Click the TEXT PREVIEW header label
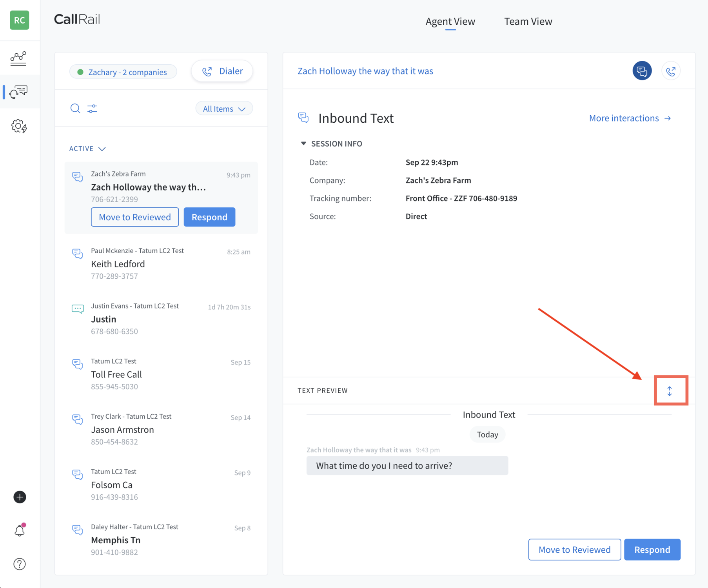 click(323, 390)
